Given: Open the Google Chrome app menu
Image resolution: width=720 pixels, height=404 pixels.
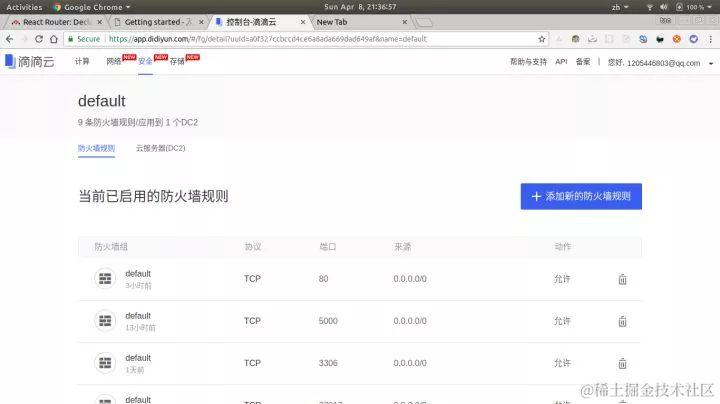Looking at the screenshot, I should (91, 7).
